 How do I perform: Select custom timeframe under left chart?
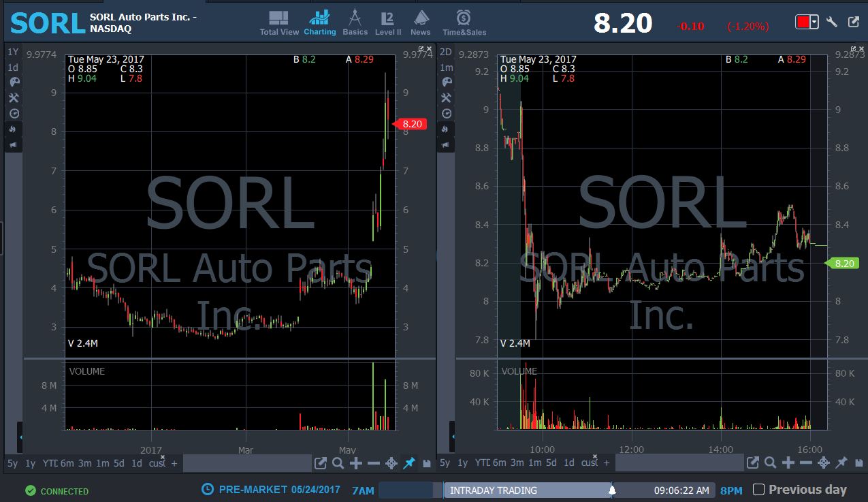coord(157,463)
